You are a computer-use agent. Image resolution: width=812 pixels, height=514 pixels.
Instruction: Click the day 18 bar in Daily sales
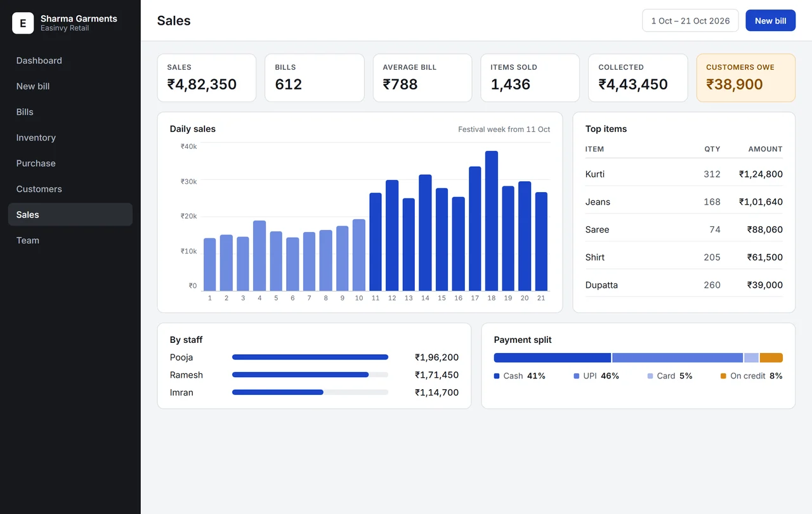492,221
